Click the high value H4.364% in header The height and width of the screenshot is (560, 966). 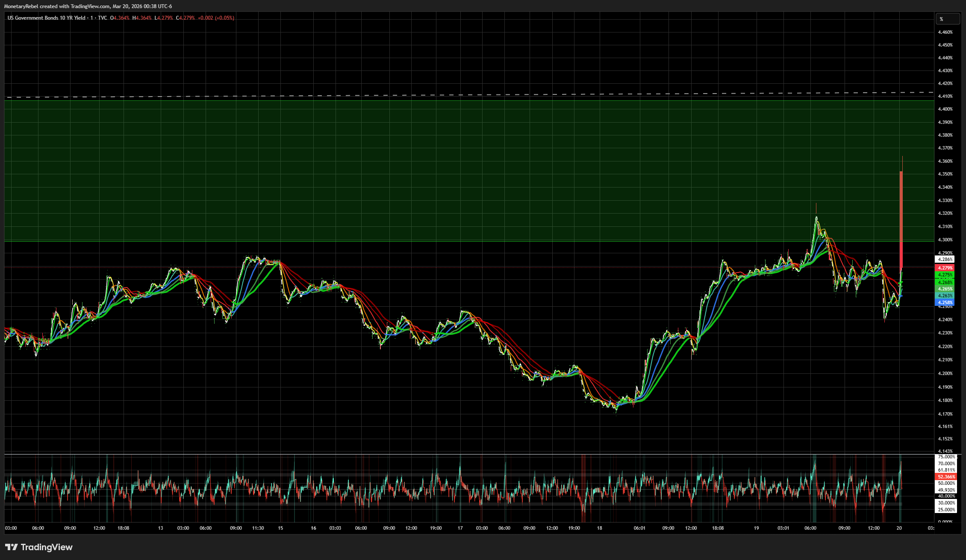tap(142, 18)
